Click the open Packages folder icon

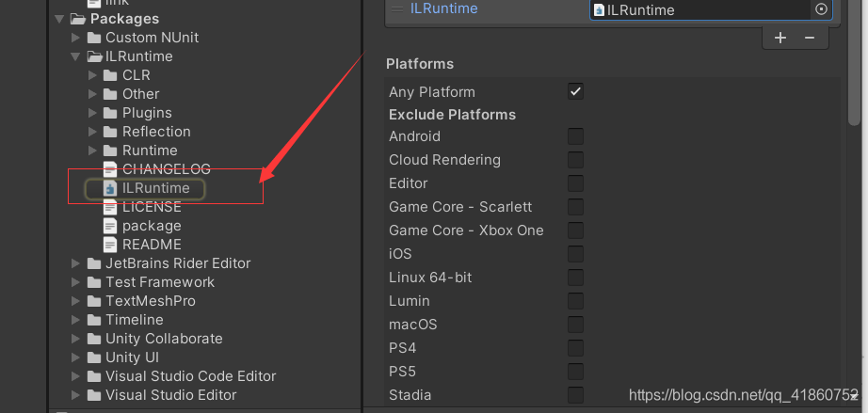click(x=77, y=19)
